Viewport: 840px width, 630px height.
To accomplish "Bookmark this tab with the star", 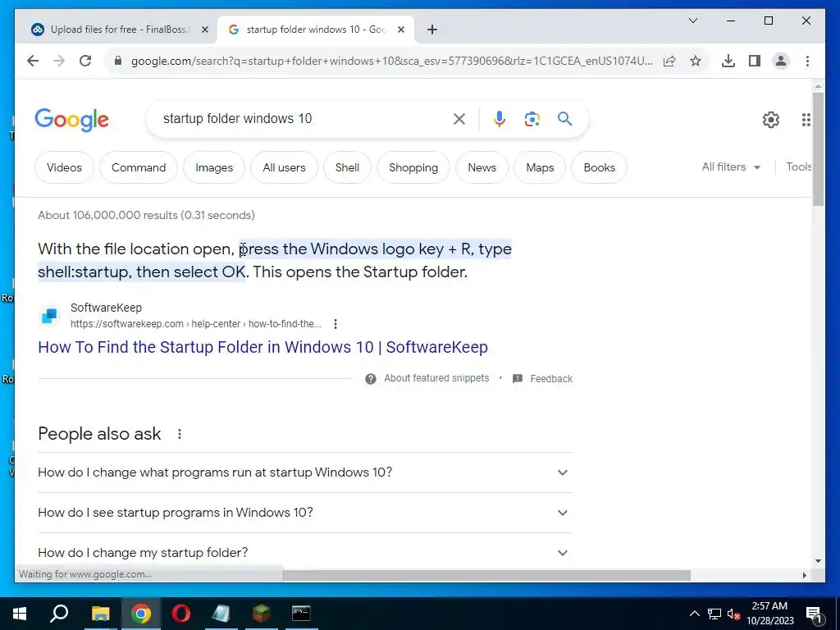I will pyautogui.click(x=696, y=61).
